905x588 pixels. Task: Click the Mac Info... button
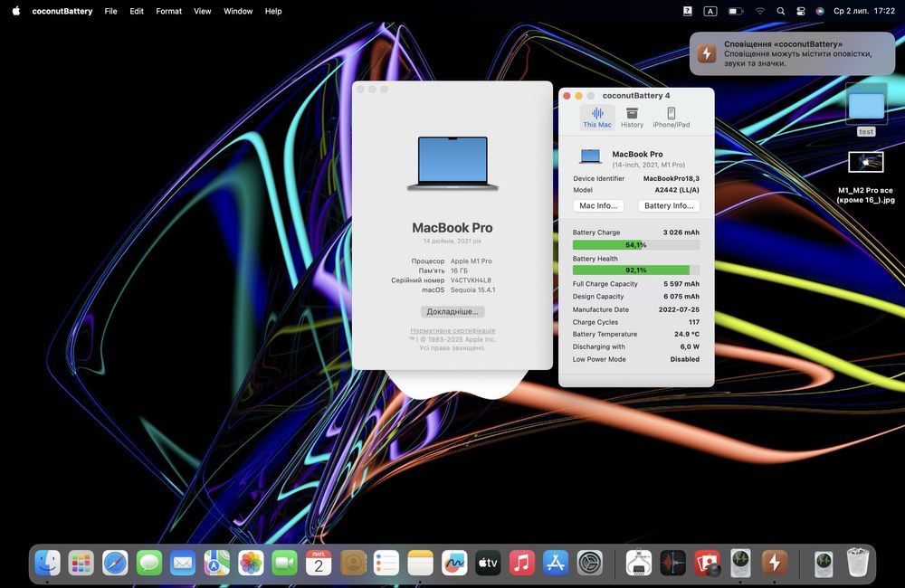[x=598, y=206]
